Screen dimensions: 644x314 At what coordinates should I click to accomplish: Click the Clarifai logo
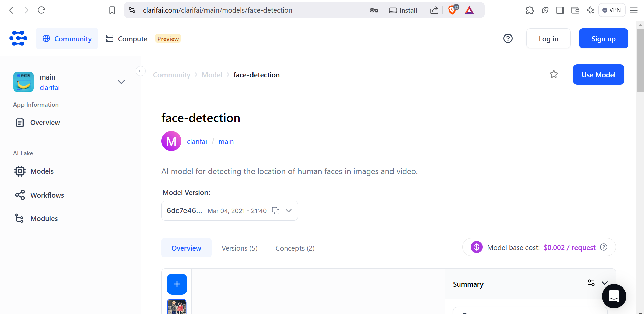pyautogui.click(x=18, y=38)
